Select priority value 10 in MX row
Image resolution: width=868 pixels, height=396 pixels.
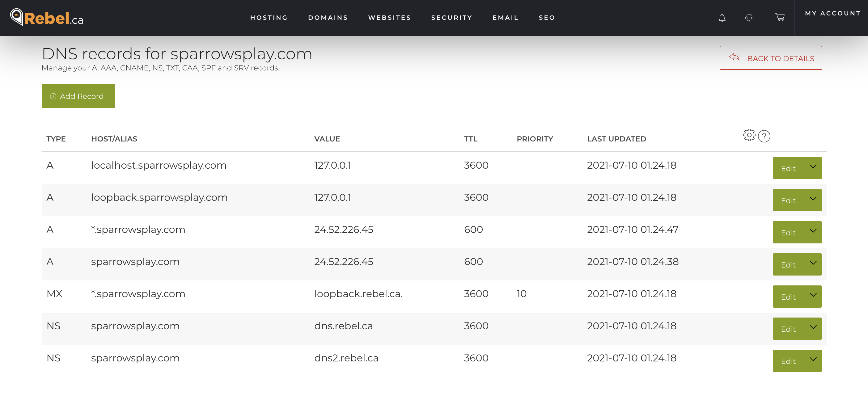[521, 294]
